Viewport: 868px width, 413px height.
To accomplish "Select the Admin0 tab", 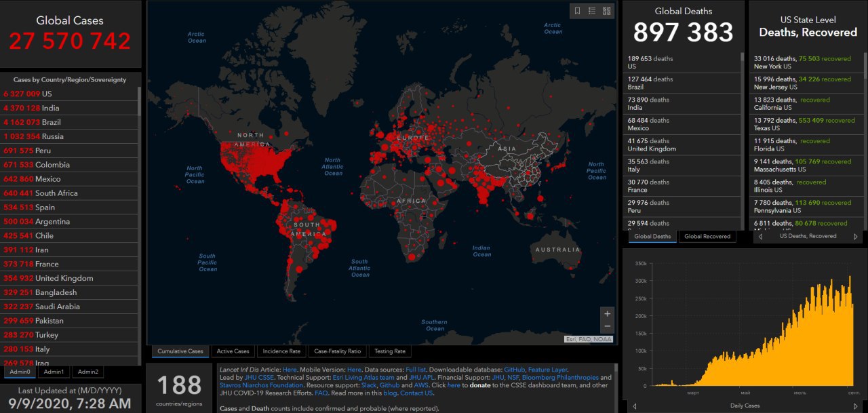I will [x=20, y=372].
